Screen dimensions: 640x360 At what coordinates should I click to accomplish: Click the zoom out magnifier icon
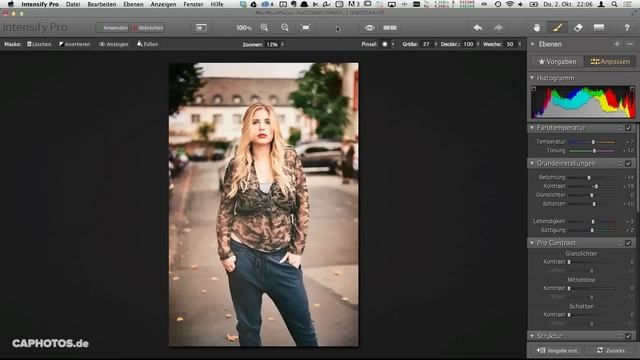tap(285, 28)
